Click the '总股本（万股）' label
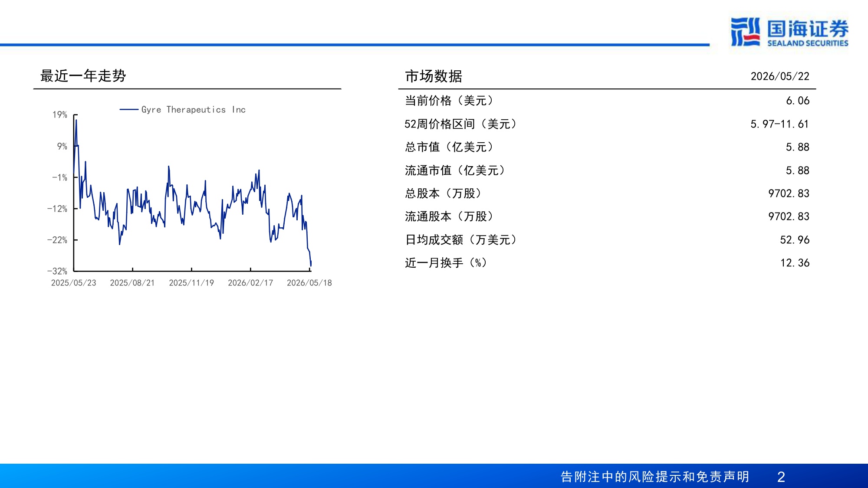 pos(443,193)
